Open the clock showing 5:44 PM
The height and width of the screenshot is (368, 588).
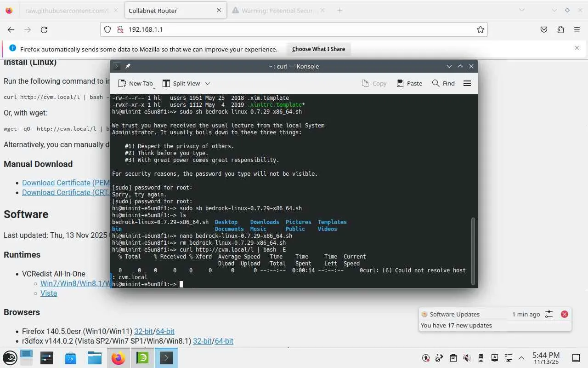(x=546, y=358)
